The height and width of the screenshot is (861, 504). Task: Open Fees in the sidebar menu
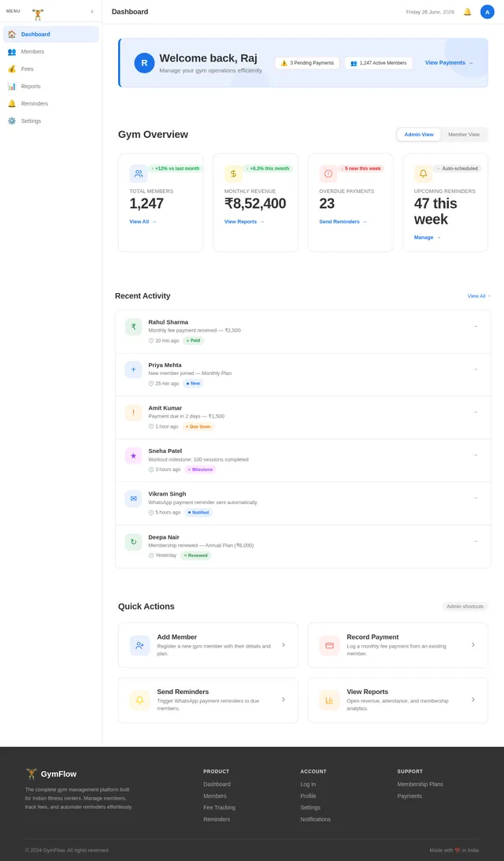51,69
